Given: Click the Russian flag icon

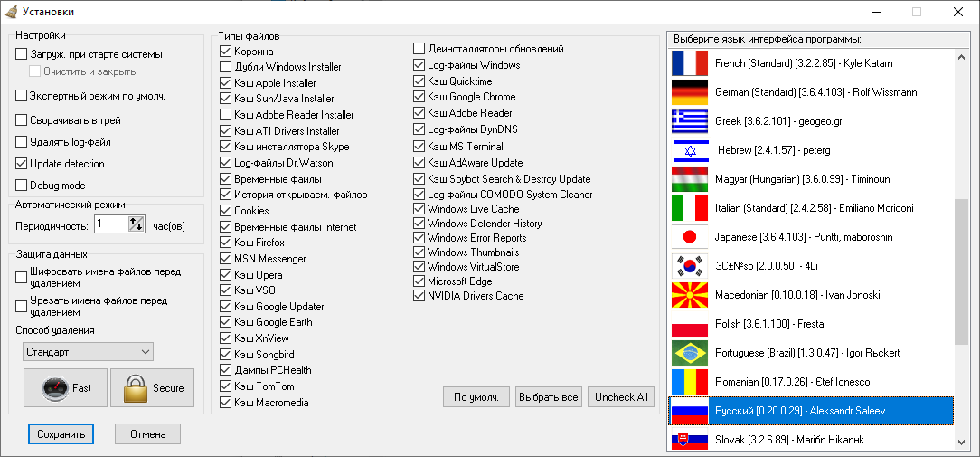Looking at the screenshot, I should coord(690,411).
